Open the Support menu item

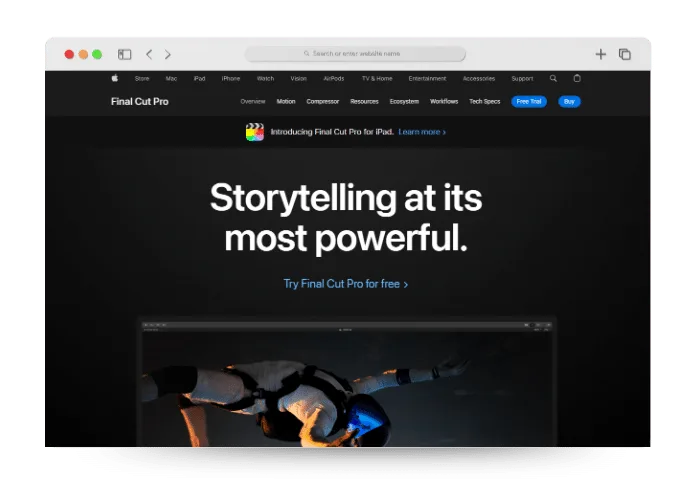click(522, 79)
